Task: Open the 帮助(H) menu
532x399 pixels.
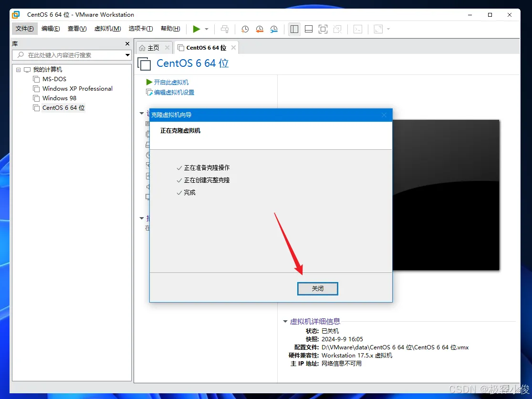Action: tap(170, 29)
